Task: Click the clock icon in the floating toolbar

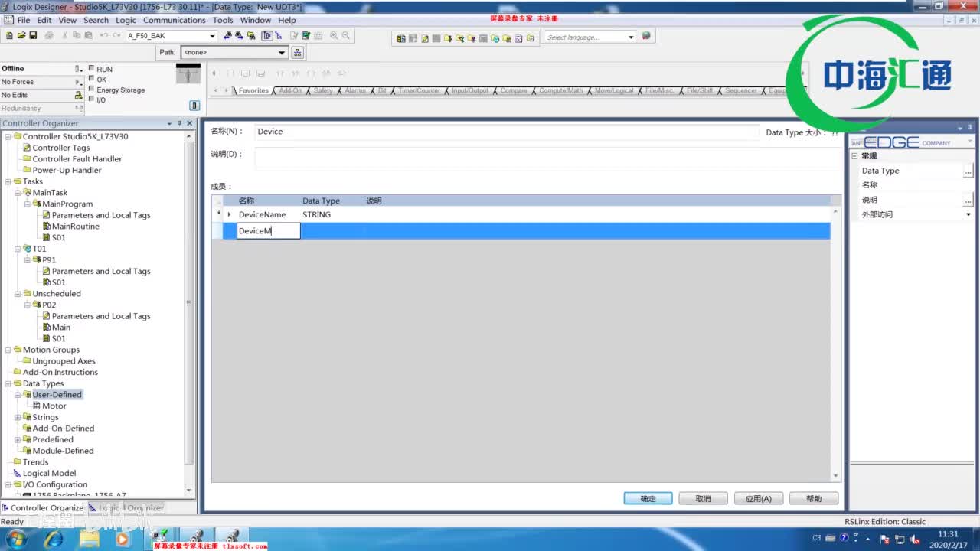Action: tap(495, 38)
